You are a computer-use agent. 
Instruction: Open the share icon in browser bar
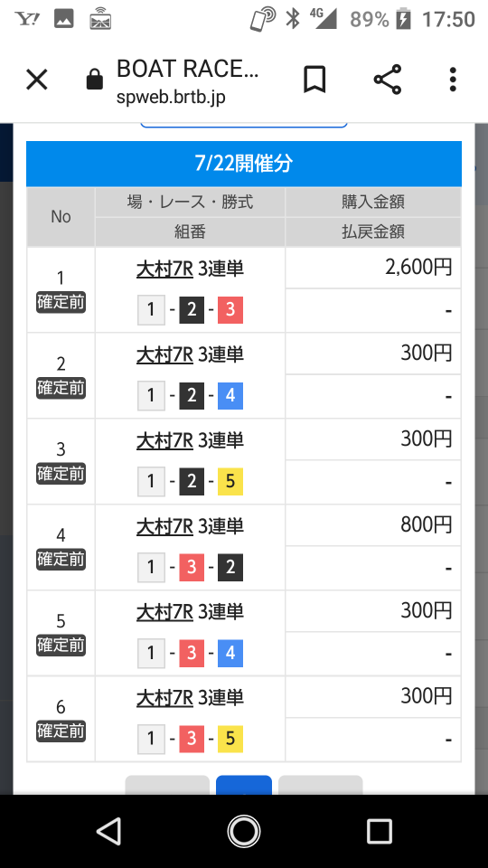(388, 80)
